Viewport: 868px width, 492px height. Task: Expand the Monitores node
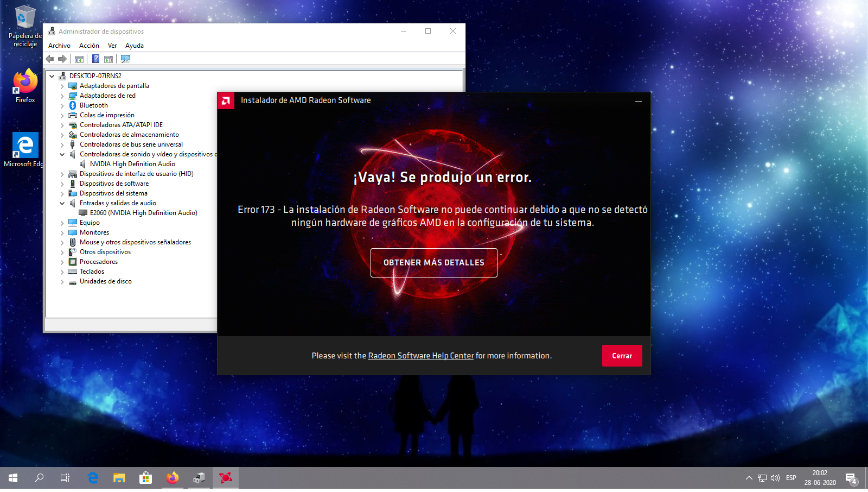point(62,232)
